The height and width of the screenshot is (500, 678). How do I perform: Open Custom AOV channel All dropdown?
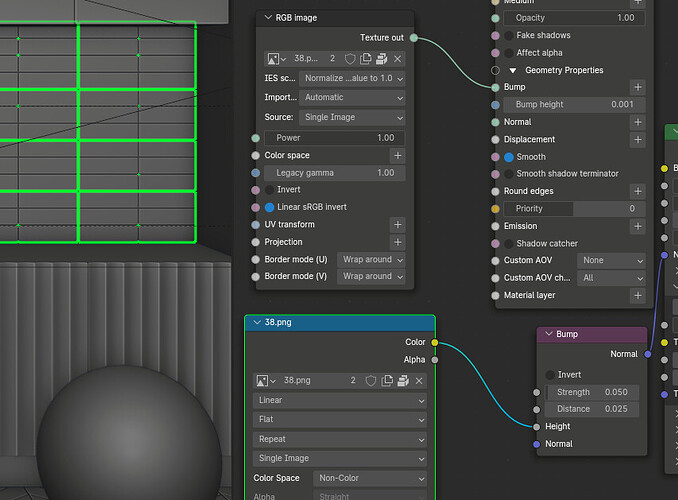click(x=611, y=278)
